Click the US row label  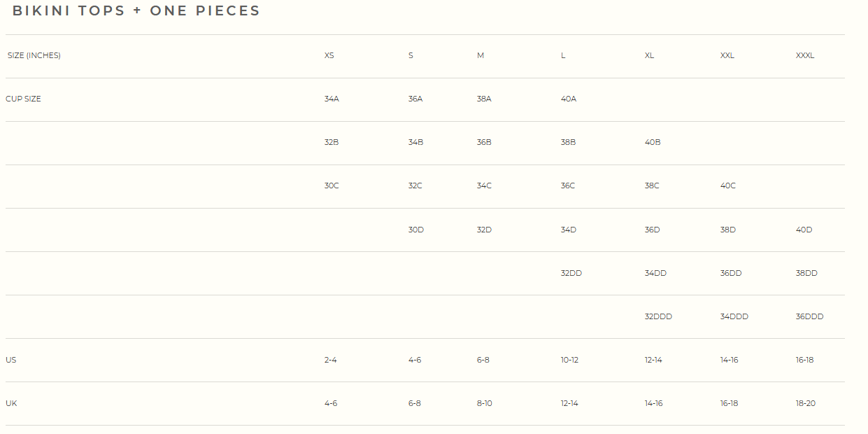click(11, 360)
